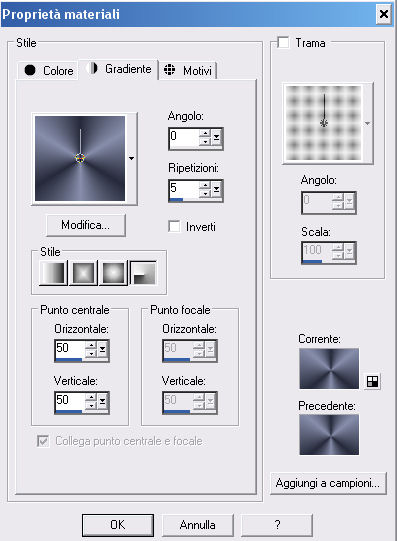Click the Trama Angolo value field
The width and height of the screenshot is (397, 541).
point(317,202)
